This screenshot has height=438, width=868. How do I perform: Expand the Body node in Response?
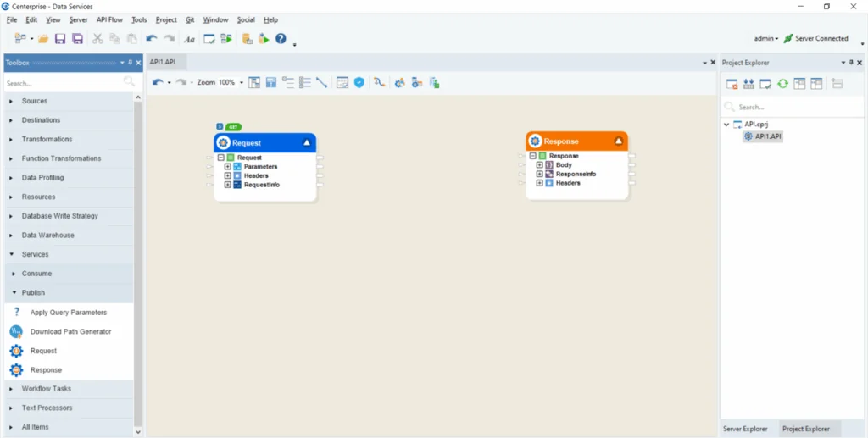tap(540, 165)
